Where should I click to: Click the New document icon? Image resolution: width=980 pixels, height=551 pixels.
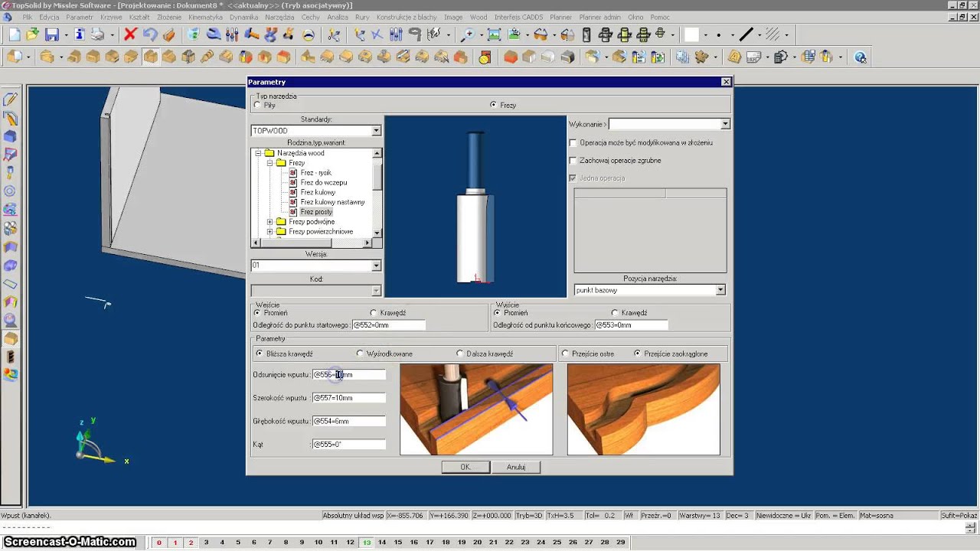pos(15,34)
